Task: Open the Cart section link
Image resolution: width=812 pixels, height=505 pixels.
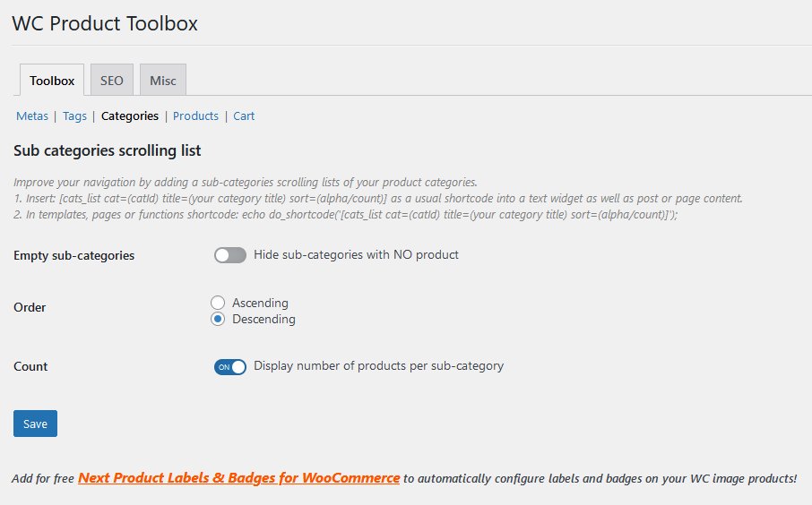Action: point(244,116)
